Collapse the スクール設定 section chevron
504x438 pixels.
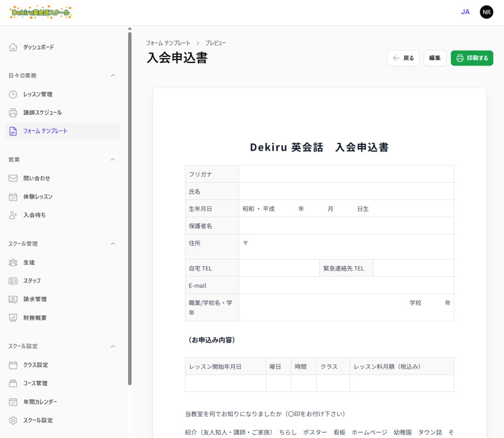point(113,346)
